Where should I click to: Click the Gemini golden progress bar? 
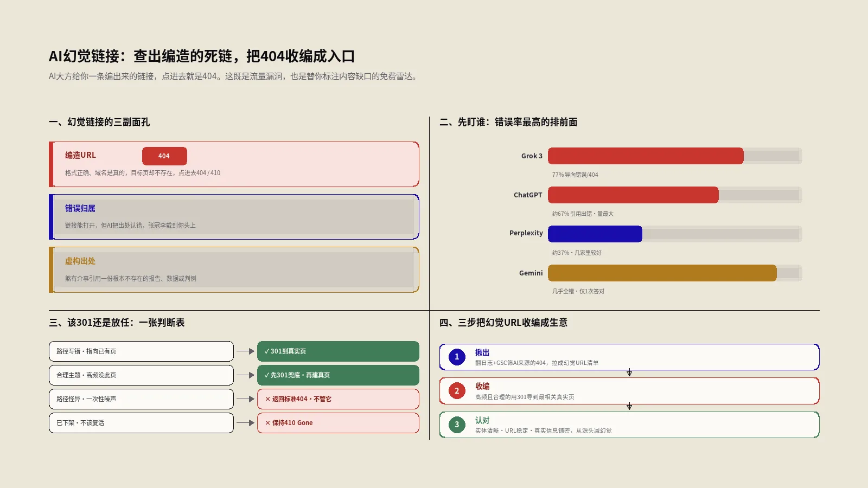[x=662, y=273]
